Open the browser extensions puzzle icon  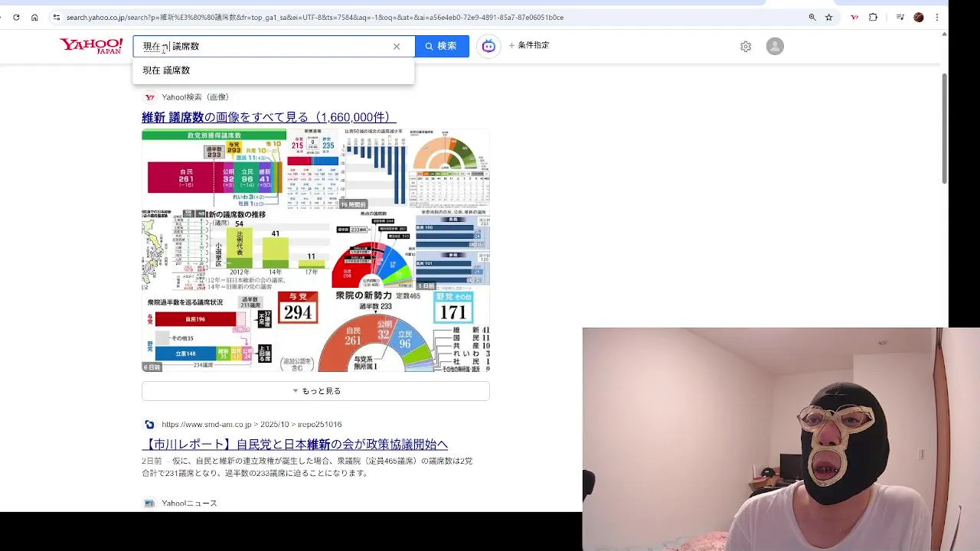[873, 17]
